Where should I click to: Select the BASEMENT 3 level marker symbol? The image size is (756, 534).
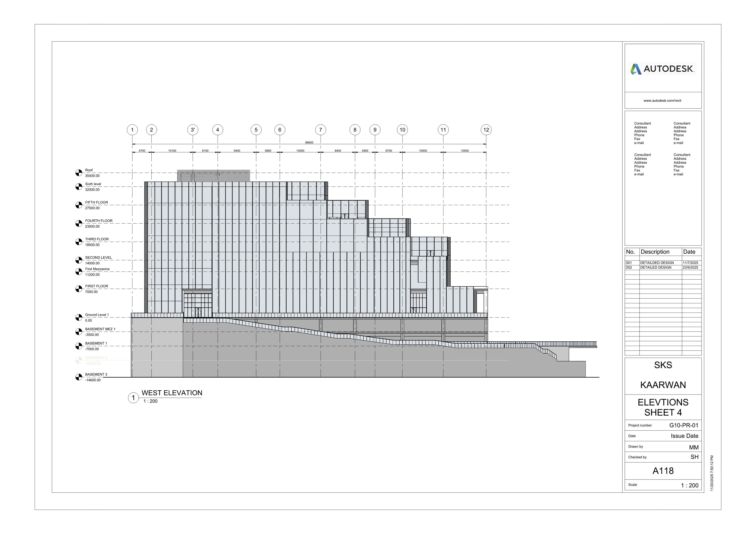(x=79, y=377)
